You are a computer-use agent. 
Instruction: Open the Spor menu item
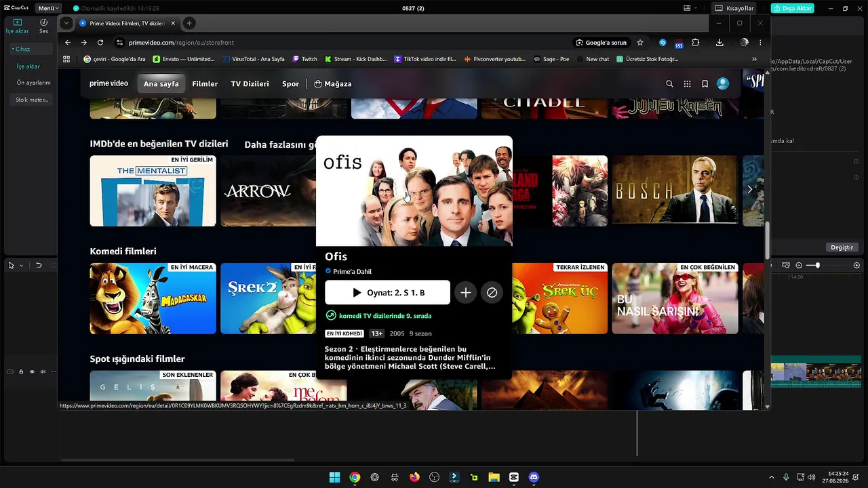pyautogui.click(x=290, y=84)
